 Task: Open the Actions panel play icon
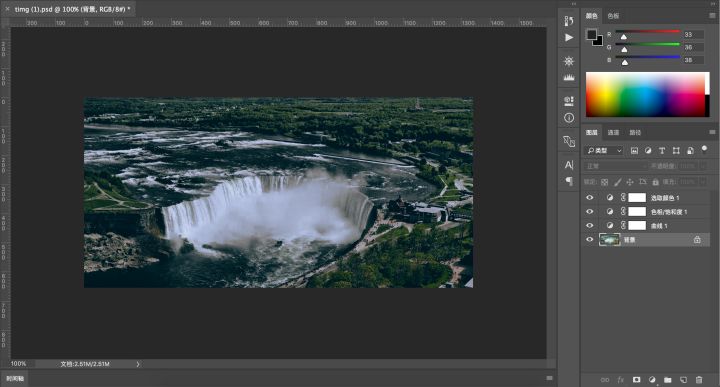pyautogui.click(x=569, y=38)
